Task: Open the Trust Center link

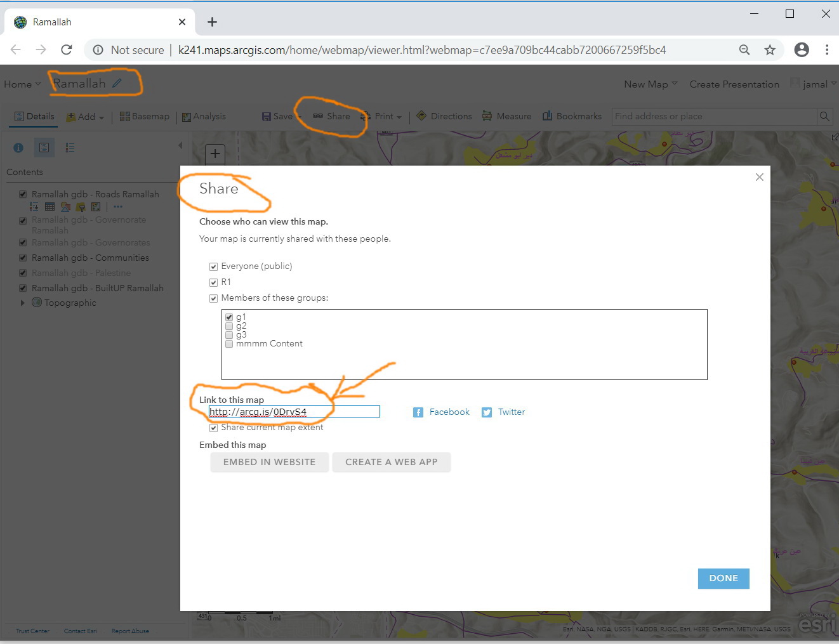Action: 32,631
